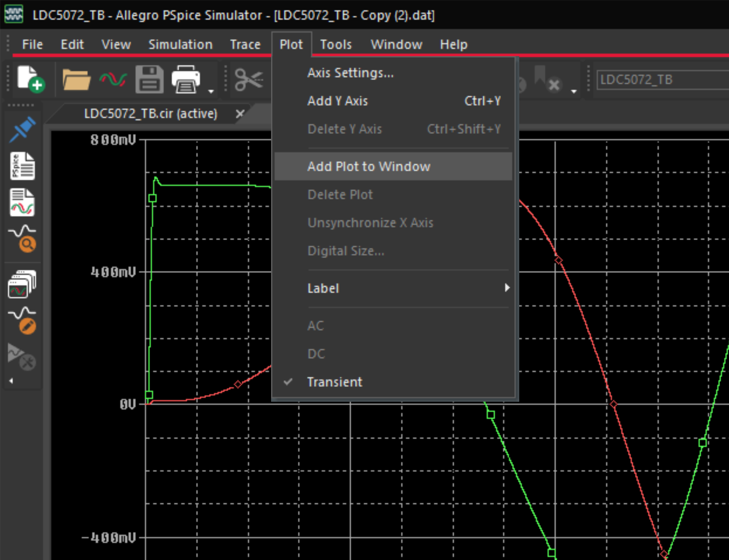Open the PSpice circuit file viewer icon
The image size is (729, 560).
pyautogui.click(x=22, y=166)
